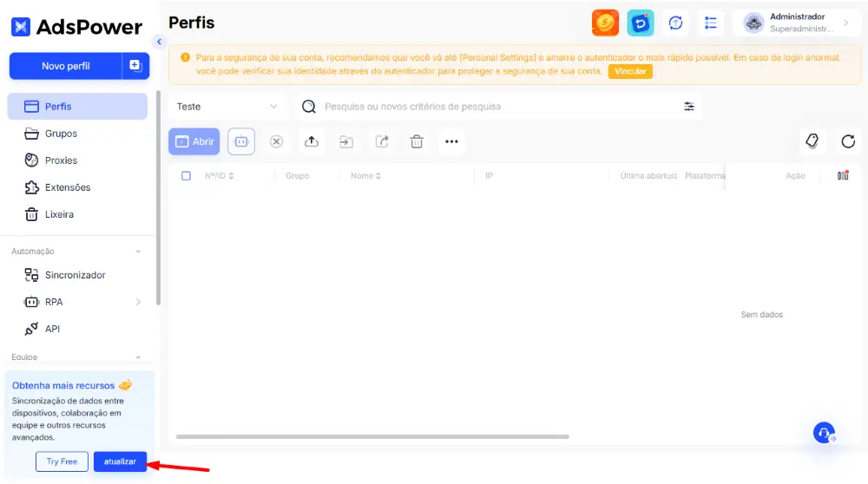Open the Proxies section

(x=77, y=160)
